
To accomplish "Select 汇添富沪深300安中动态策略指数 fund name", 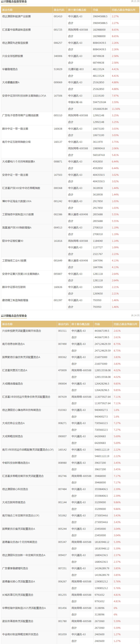I will (21, 188).
